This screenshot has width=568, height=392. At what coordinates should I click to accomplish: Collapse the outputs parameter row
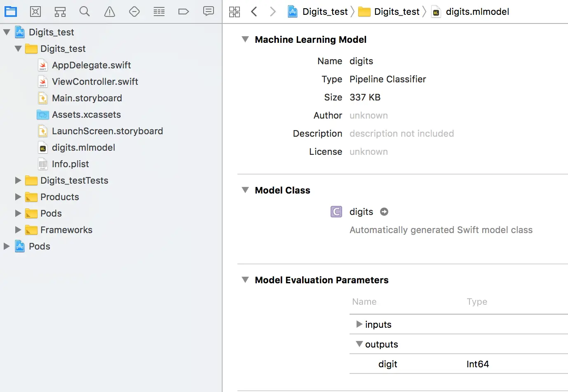click(x=359, y=344)
